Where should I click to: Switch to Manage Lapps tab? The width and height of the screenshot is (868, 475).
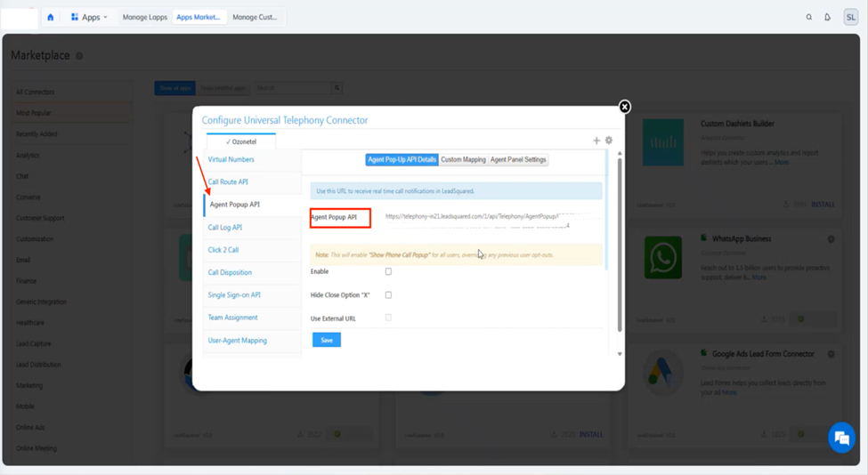point(145,17)
